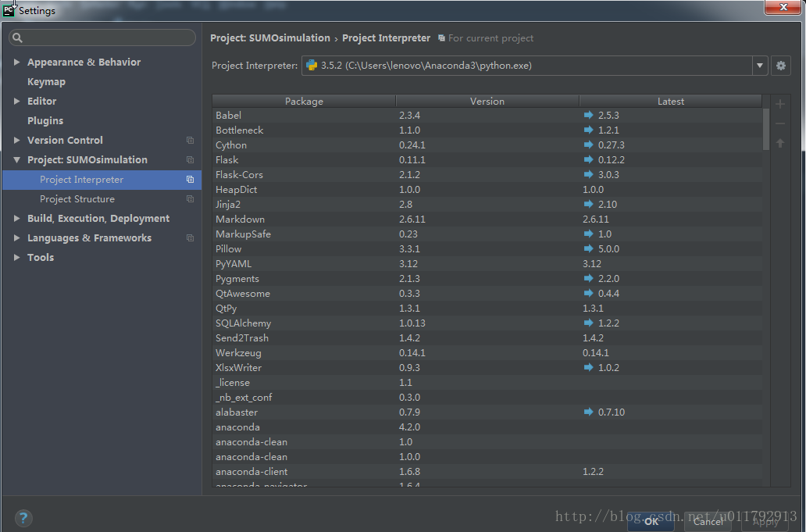This screenshot has width=806, height=532.
Task: Click the Python logo in interpreter field
Action: (x=312, y=66)
